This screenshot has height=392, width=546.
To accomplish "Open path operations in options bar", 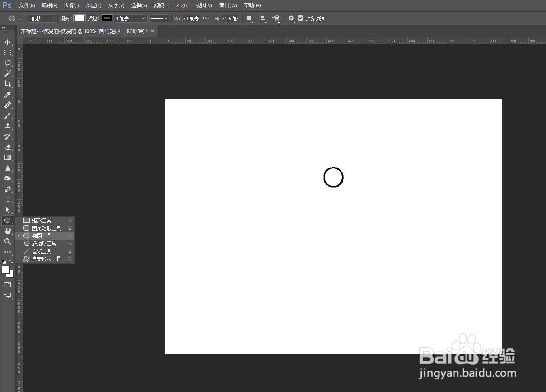I will tap(249, 19).
